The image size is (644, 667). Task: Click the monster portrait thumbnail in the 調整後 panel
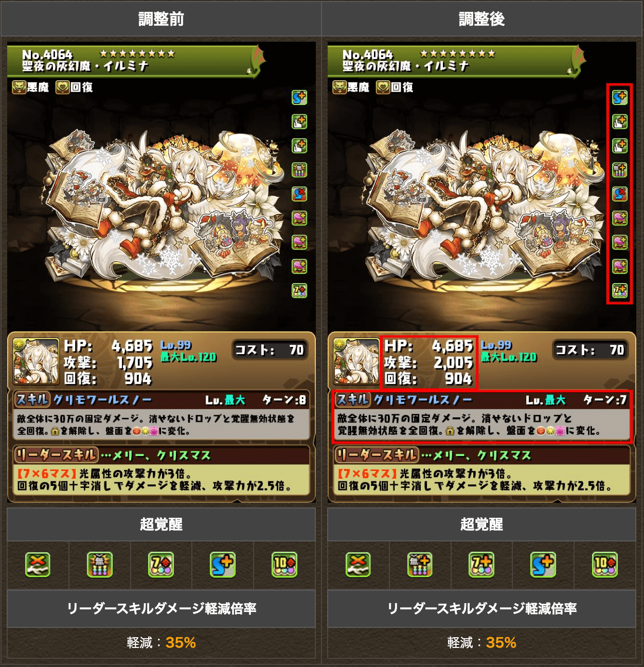(x=356, y=361)
